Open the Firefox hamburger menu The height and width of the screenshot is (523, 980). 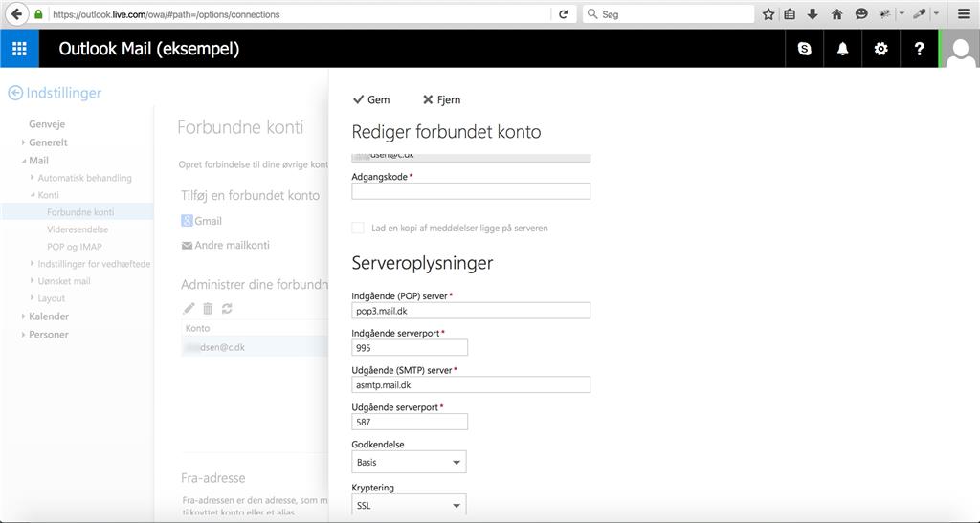(x=964, y=13)
